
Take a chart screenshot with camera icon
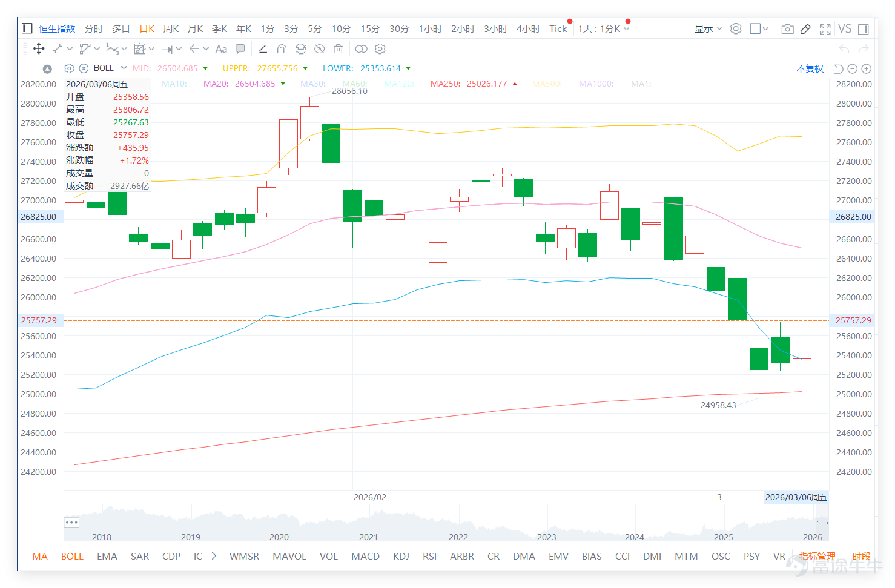point(787,28)
